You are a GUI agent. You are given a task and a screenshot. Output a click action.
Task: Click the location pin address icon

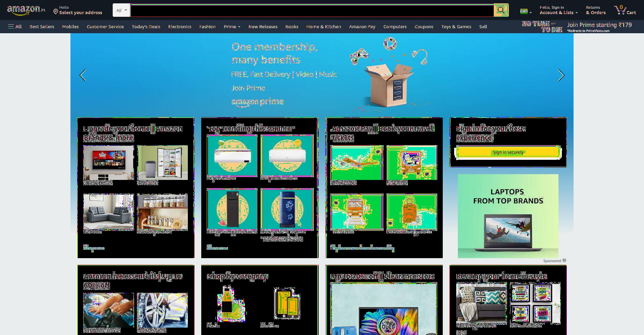[56, 12]
